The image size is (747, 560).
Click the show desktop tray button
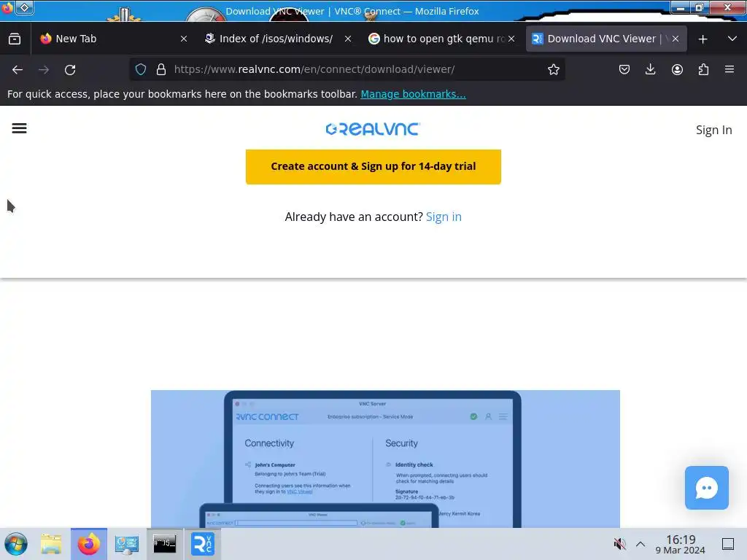tap(727, 544)
